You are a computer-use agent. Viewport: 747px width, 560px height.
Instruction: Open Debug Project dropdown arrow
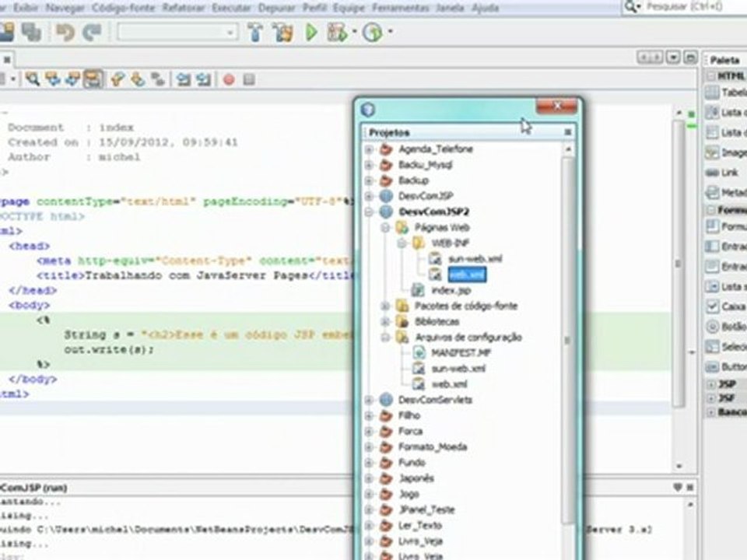pyautogui.click(x=355, y=32)
